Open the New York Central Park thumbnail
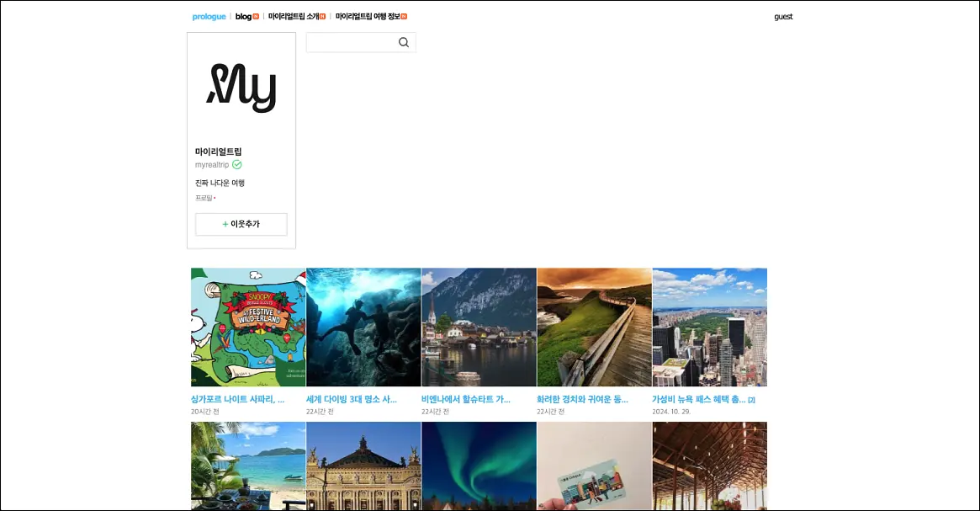980x511 pixels. click(710, 327)
